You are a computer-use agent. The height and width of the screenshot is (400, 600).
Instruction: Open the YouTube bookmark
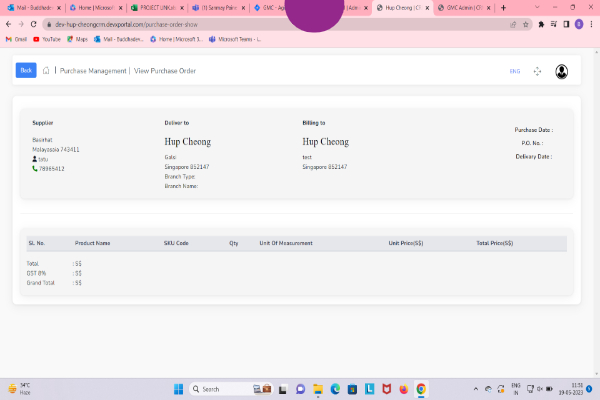pos(47,39)
